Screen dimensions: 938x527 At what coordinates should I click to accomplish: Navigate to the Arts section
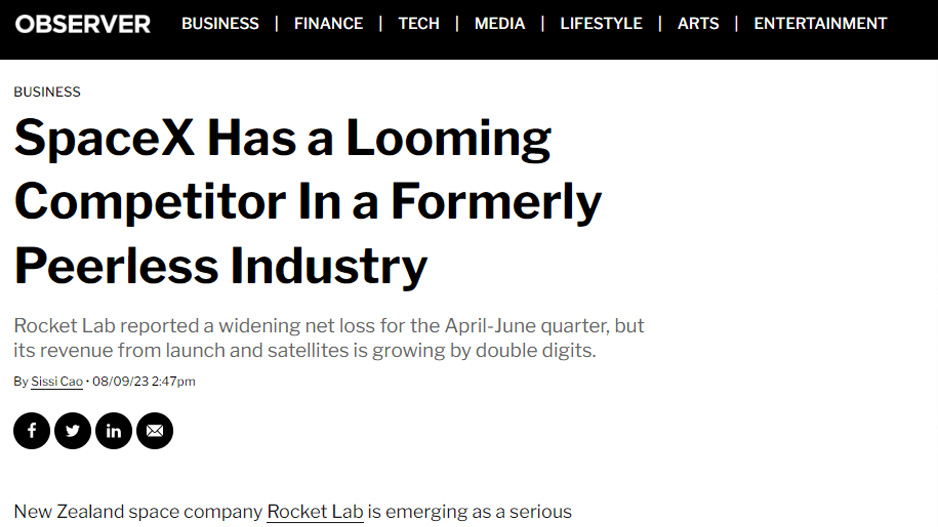[x=698, y=23]
